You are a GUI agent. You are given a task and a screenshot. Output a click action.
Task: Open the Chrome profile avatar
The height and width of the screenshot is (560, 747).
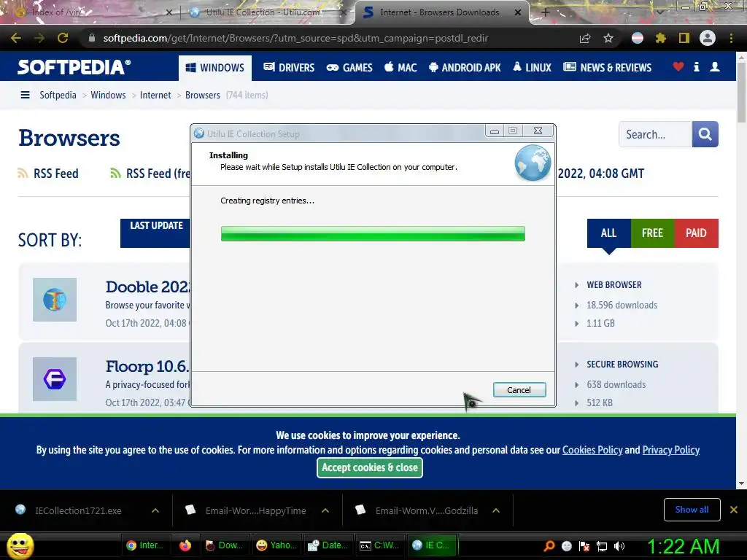click(708, 38)
